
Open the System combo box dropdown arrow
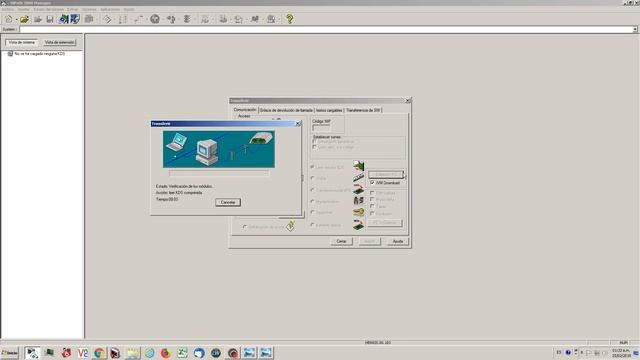tap(635, 29)
